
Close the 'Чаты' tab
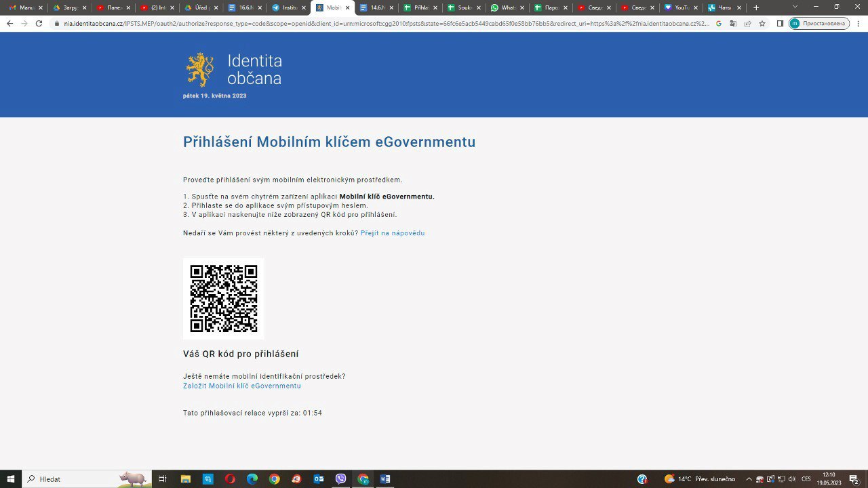click(740, 7)
